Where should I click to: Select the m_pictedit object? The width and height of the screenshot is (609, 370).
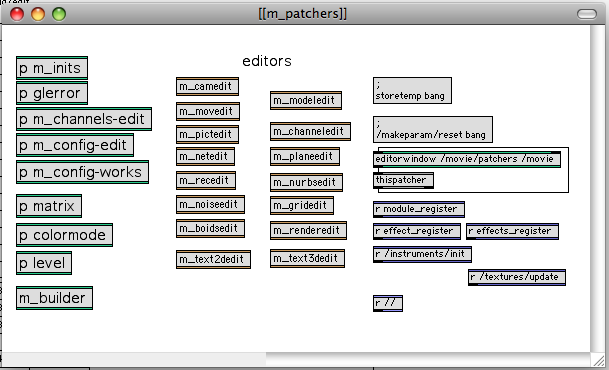[x=207, y=134]
